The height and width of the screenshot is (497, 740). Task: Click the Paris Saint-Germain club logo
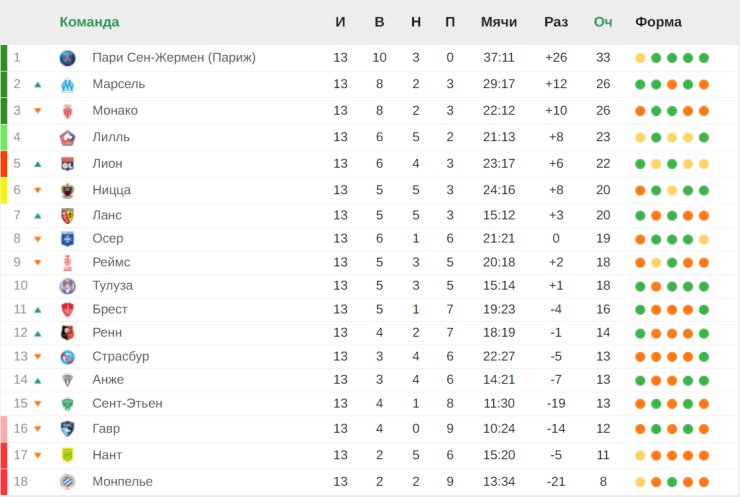[67, 58]
